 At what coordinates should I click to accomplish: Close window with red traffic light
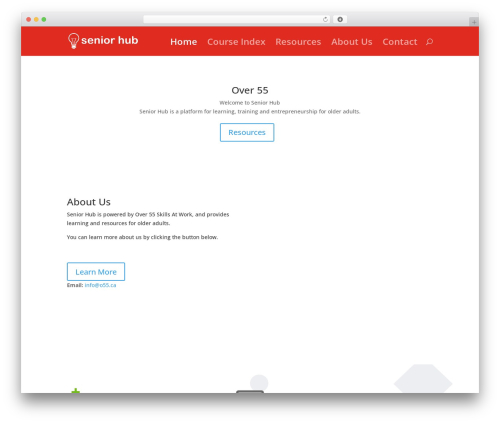pyautogui.click(x=29, y=19)
